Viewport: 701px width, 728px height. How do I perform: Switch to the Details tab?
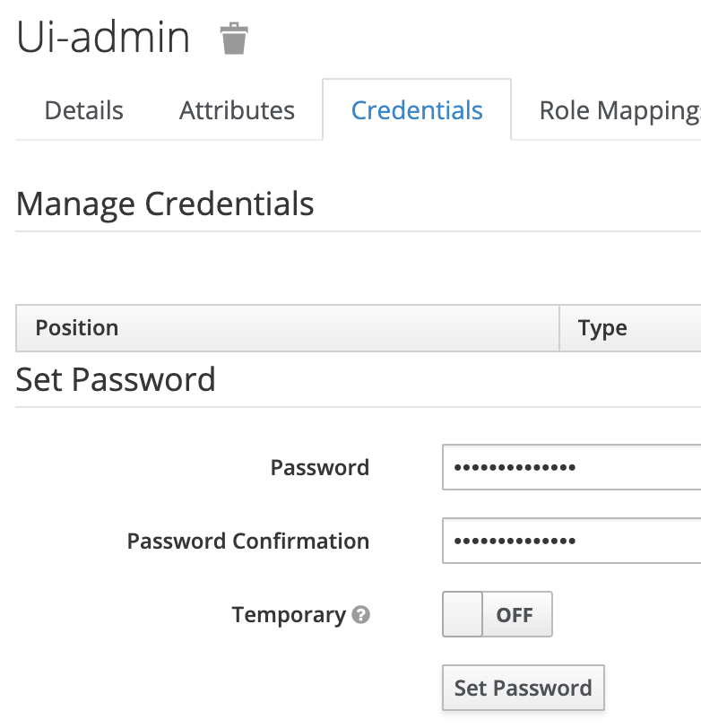(82, 109)
